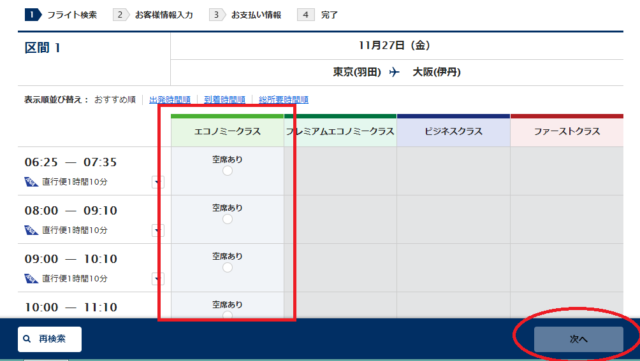Click the 次へ next button
The height and width of the screenshot is (361, 640).
(x=578, y=339)
